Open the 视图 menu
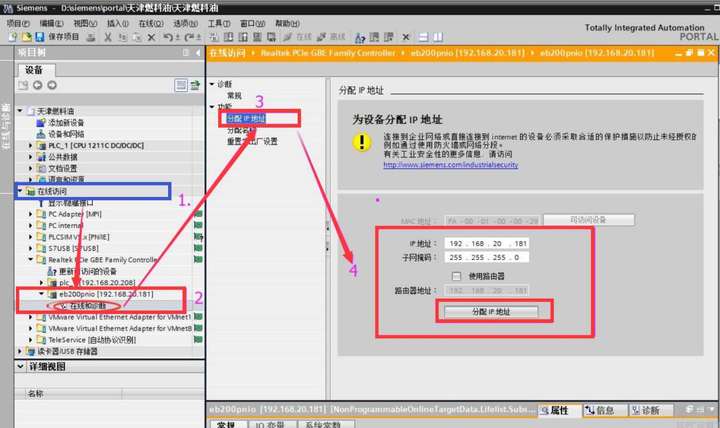This screenshot has width=720, height=428. 85,23
